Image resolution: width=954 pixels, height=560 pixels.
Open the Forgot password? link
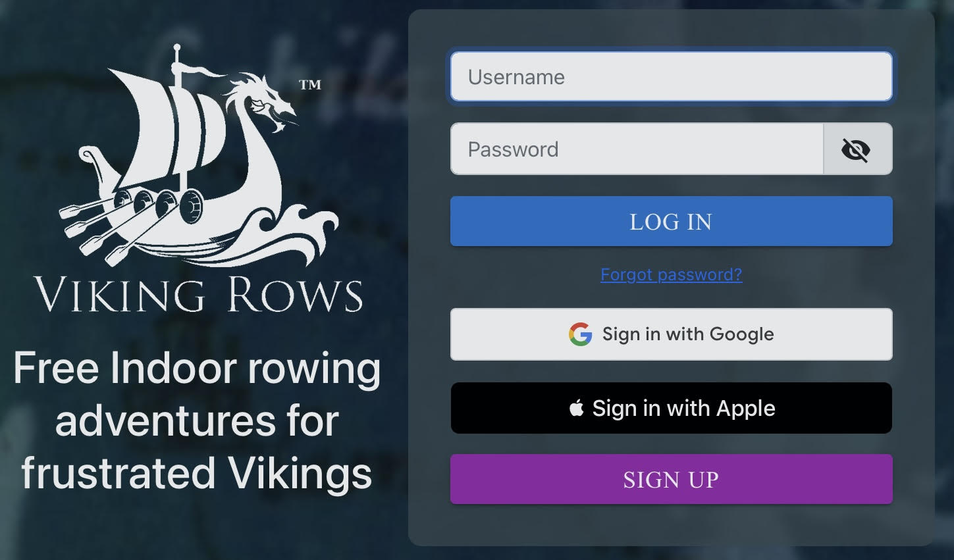[x=671, y=274]
